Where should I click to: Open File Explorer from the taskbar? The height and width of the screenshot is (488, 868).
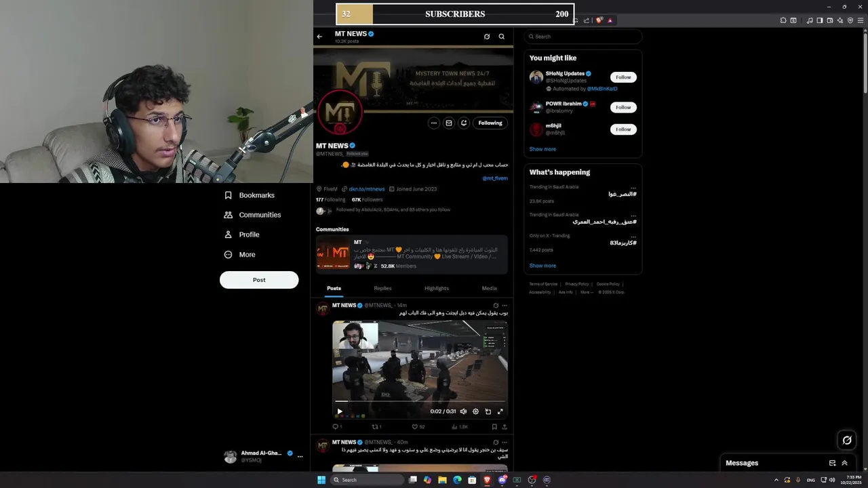point(442,480)
